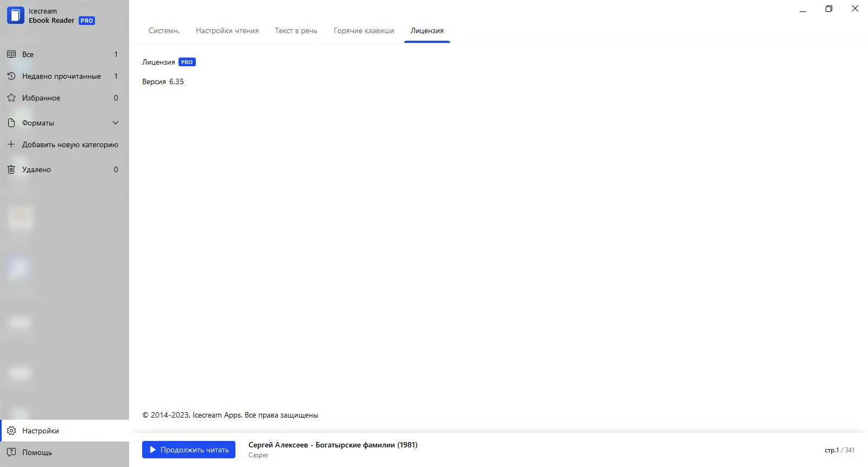Click the copyright Icecream Apps text
This screenshot has width=868, height=467.
[230, 415]
